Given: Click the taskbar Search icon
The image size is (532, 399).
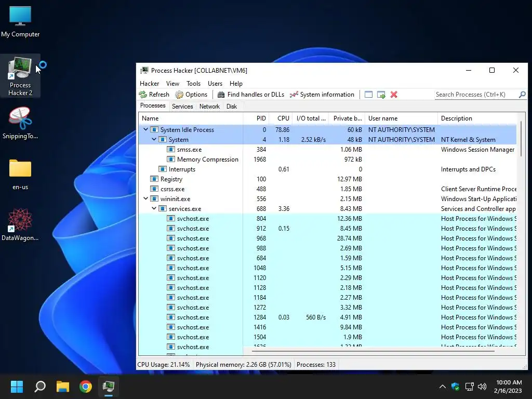Looking at the screenshot, I should pos(40,387).
